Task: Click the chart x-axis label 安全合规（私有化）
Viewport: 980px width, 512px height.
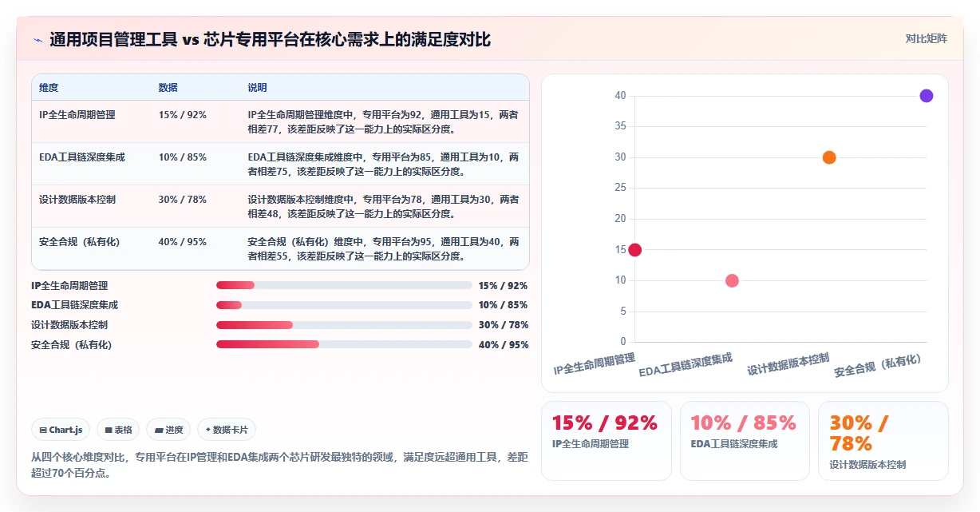Action: 879,366
